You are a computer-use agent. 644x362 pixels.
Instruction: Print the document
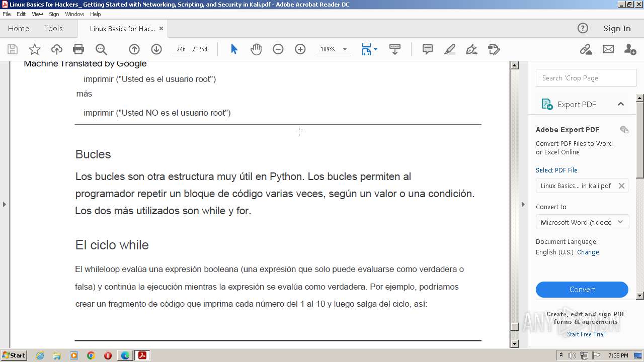[78, 49]
